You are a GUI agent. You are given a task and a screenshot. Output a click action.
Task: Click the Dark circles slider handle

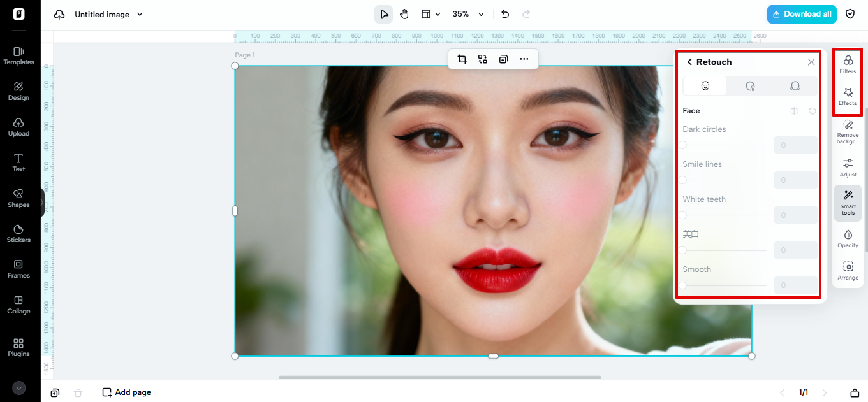[x=683, y=145]
